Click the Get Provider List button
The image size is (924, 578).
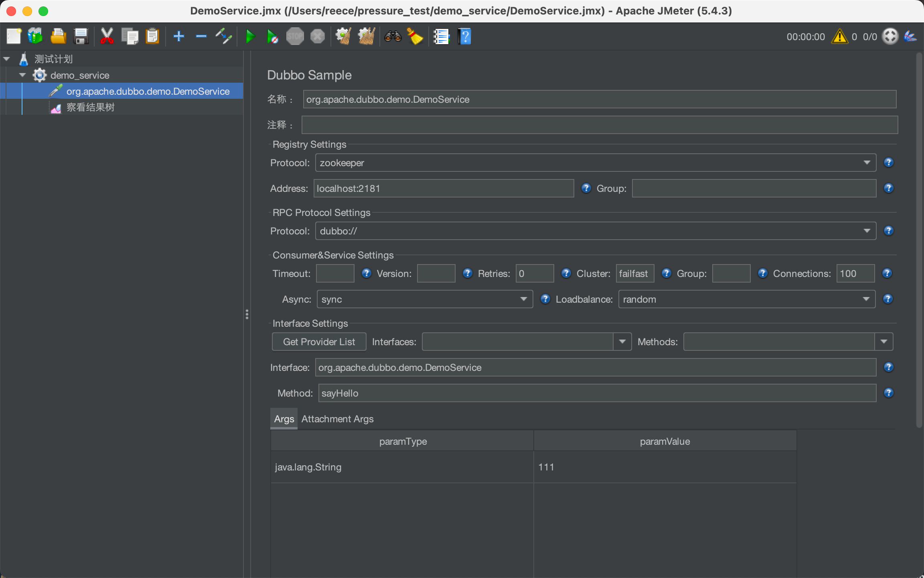click(319, 342)
